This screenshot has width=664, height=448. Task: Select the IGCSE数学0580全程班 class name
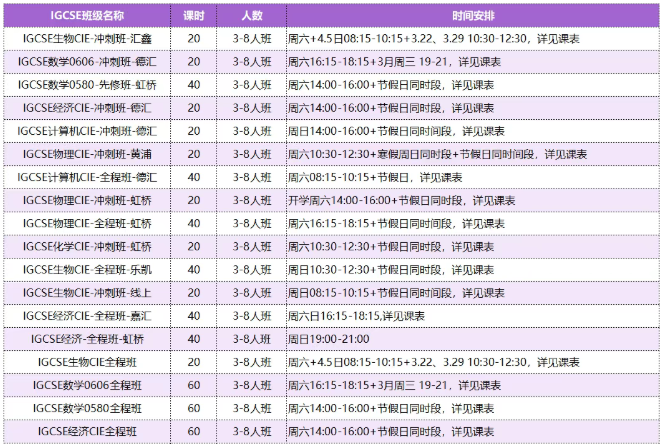pyautogui.click(x=87, y=408)
